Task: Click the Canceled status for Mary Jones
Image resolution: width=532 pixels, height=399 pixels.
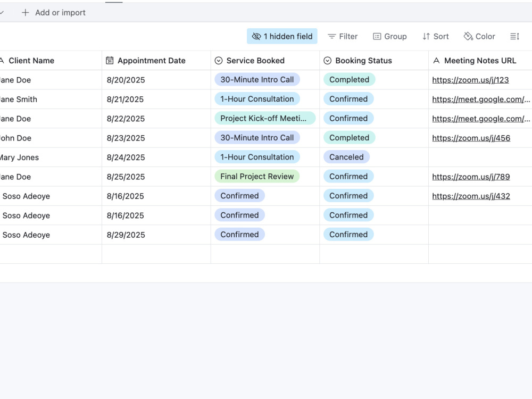Action: coord(346,157)
